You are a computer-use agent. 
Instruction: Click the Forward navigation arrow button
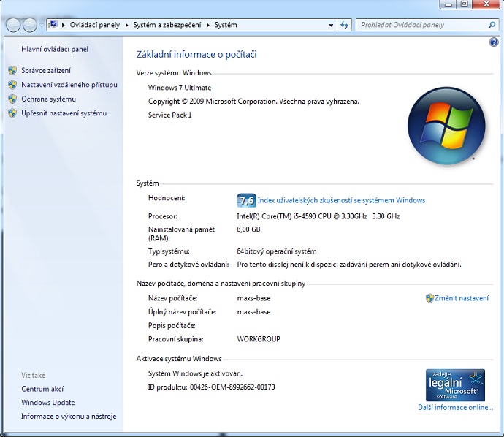click(29, 25)
